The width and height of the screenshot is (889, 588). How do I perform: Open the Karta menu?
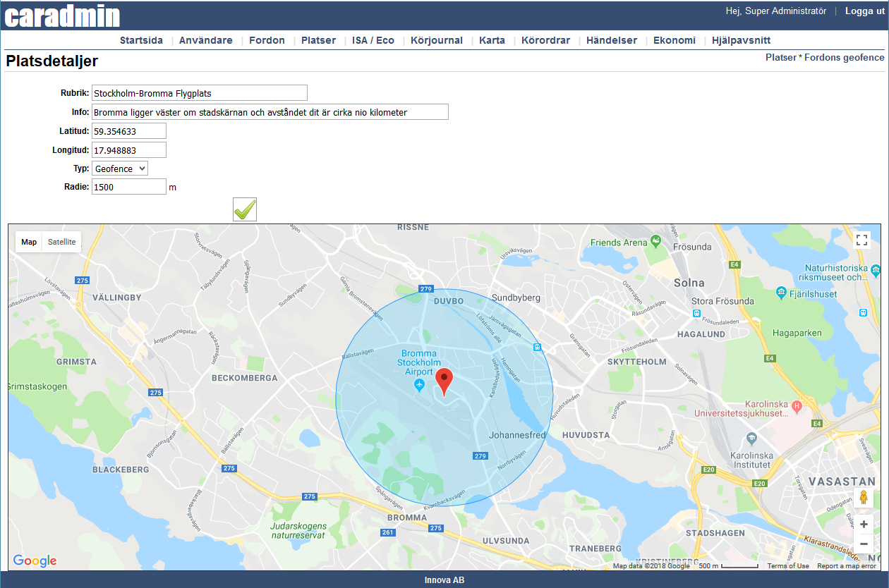coord(492,40)
